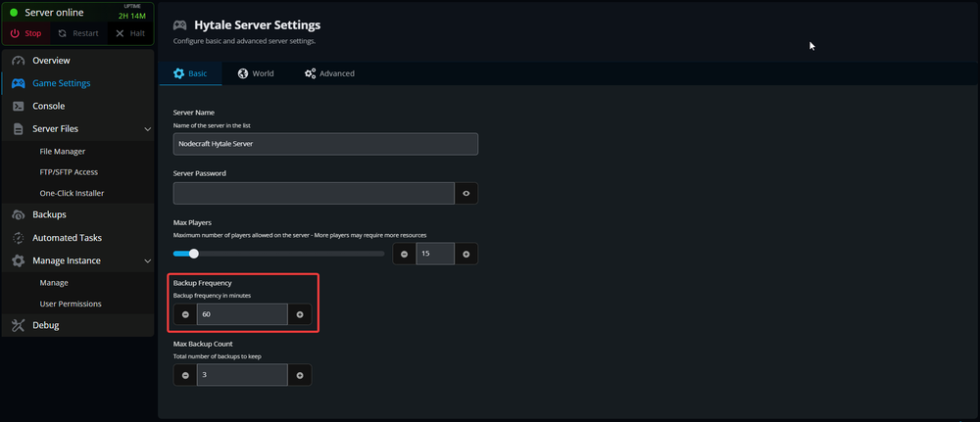Increase Backup Frequency with plus button

[x=300, y=314]
